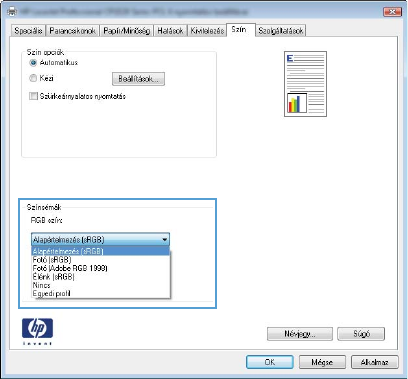
Task: Choose the Kézi radio button
Action: click(33, 78)
